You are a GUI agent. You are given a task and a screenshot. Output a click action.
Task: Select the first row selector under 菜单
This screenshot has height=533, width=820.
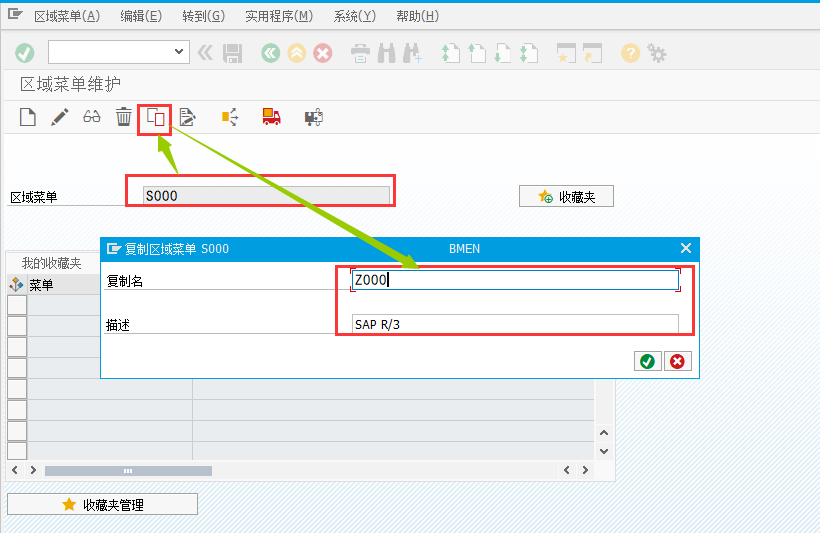17,305
